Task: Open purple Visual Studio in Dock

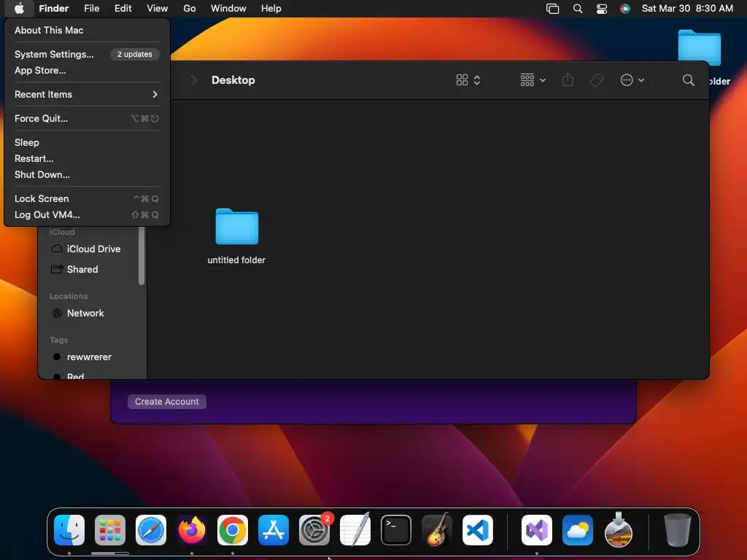Action: [x=537, y=530]
